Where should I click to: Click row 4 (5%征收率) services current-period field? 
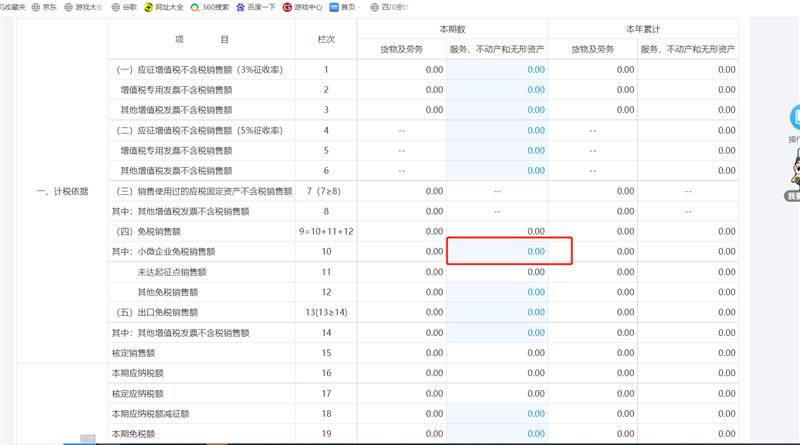coord(497,130)
